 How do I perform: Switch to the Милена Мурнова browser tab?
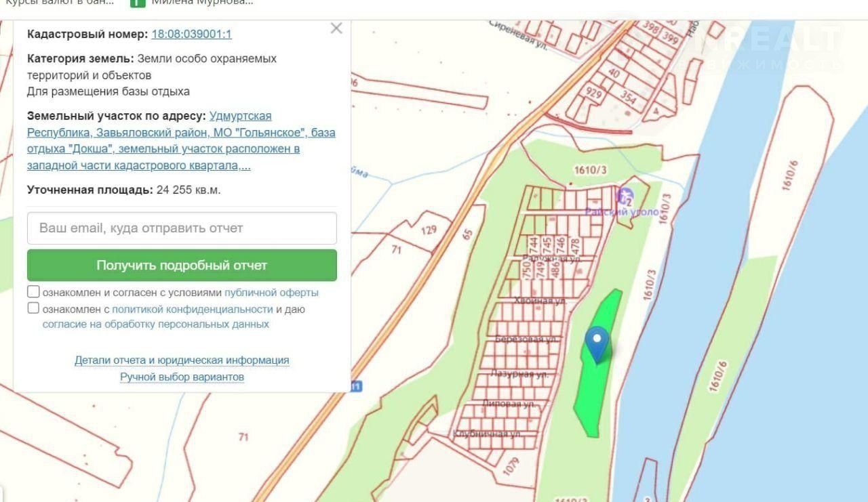click(202, 2)
